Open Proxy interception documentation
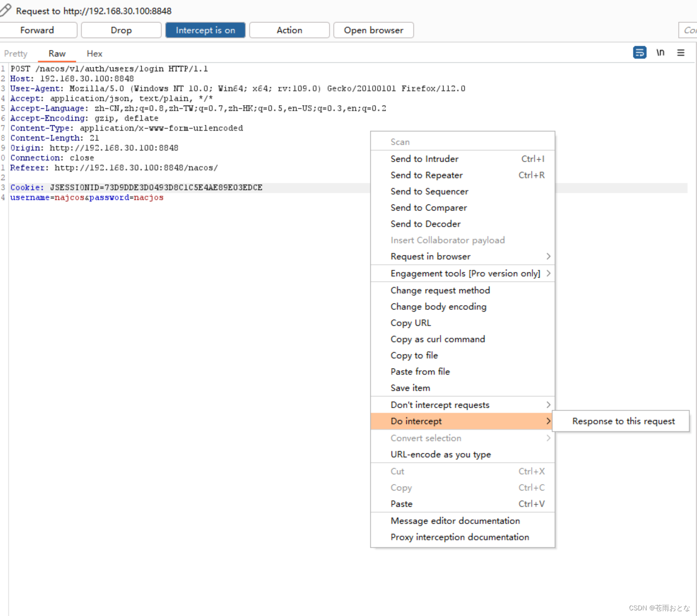The width and height of the screenshot is (697, 616). [463, 537]
